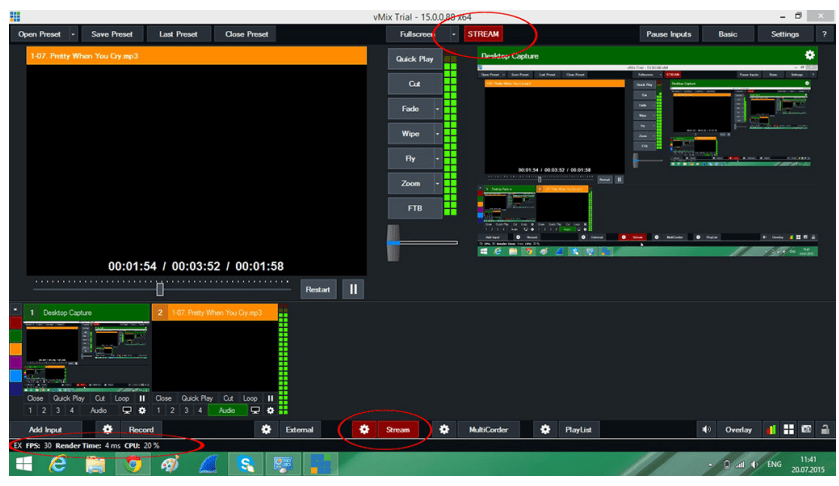839x486 pixels.
Task: Open the blue shark fin taskbar icon
Action: pyautogui.click(x=208, y=464)
